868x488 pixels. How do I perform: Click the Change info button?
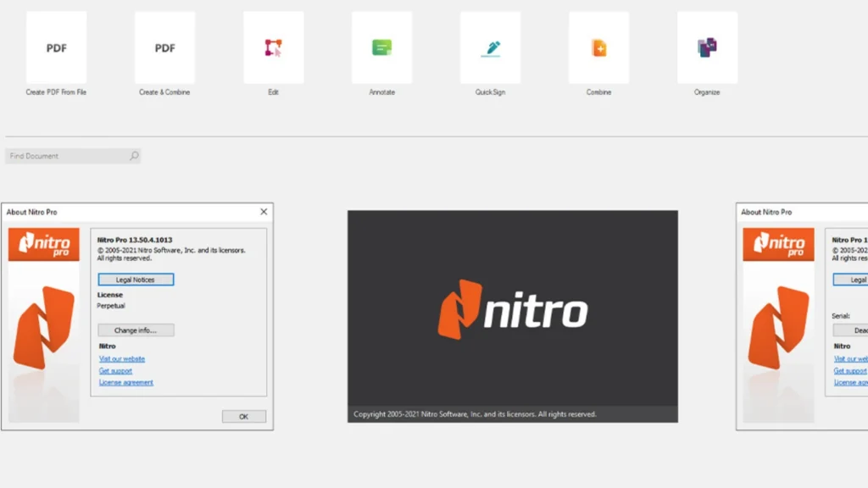(x=136, y=330)
